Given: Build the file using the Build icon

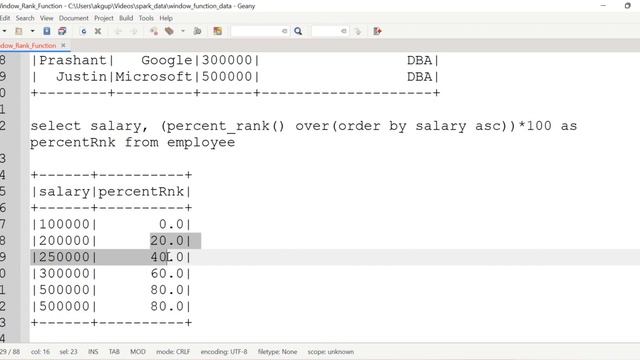Looking at the screenshot, I should 169,31.
